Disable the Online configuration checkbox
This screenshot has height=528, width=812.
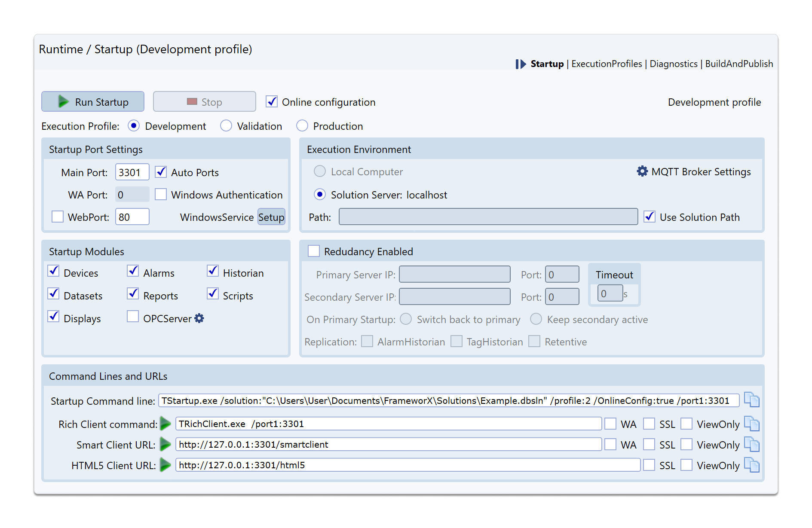(x=272, y=102)
